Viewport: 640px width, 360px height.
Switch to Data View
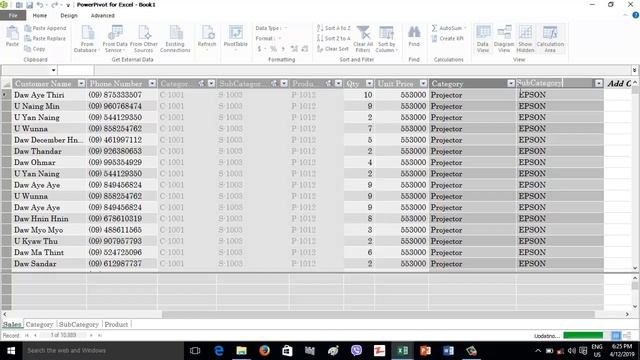coord(483,39)
